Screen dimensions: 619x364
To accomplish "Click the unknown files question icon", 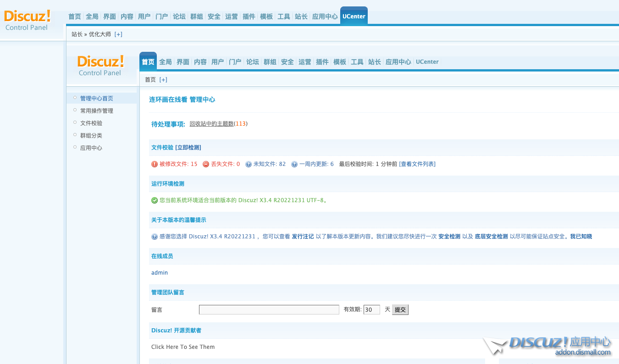I will (249, 164).
